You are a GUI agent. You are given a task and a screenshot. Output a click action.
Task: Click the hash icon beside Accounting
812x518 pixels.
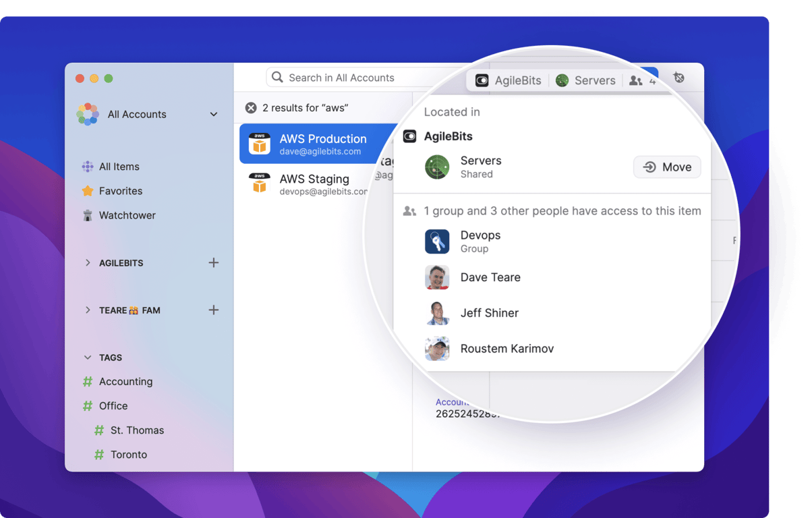tap(88, 382)
